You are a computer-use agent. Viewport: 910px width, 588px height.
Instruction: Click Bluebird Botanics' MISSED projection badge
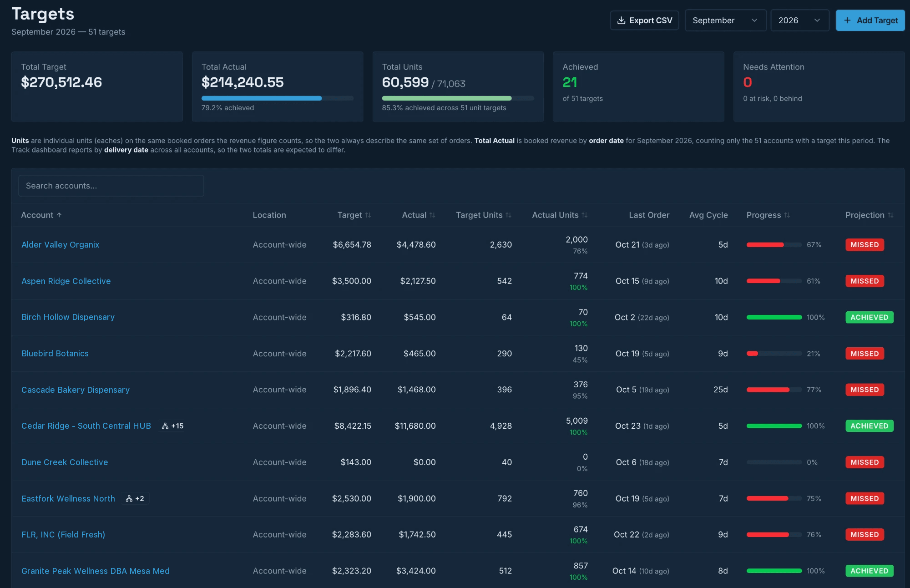click(864, 354)
